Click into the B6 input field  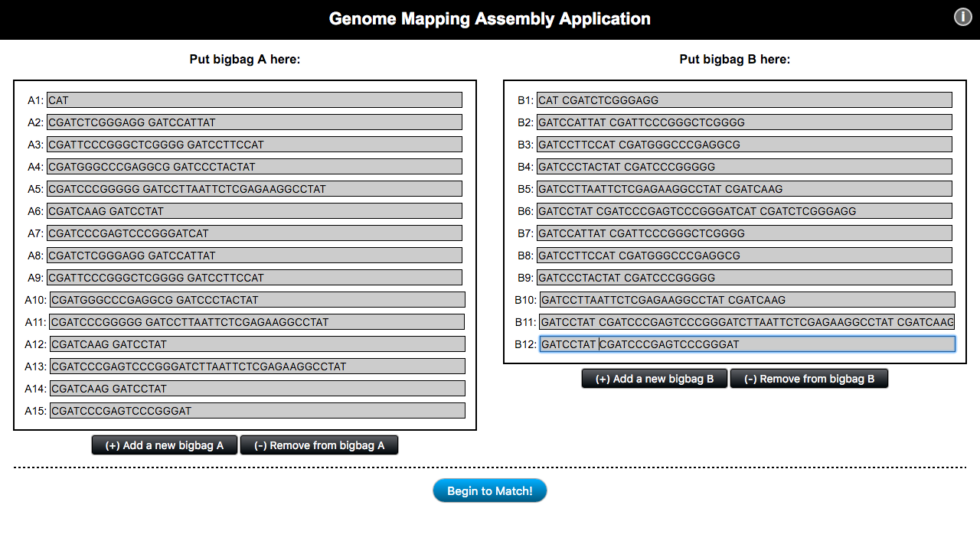[x=744, y=211]
